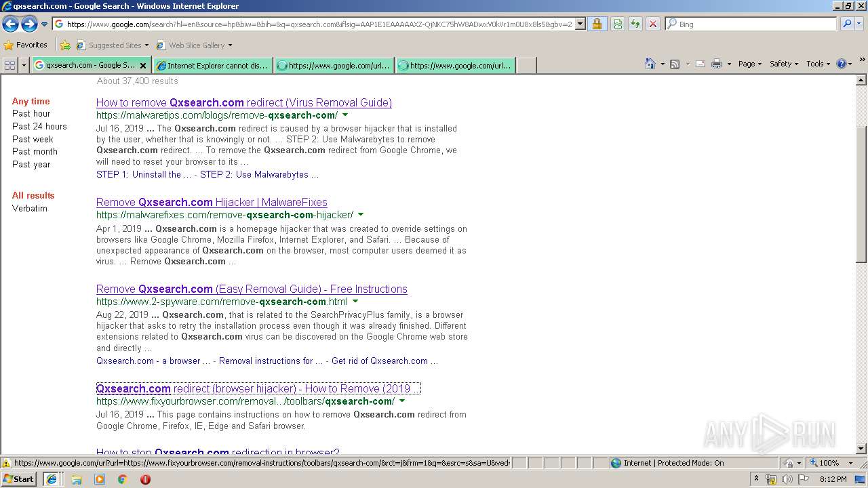
Task: Click the Home icon in command bar
Action: [x=650, y=64]
